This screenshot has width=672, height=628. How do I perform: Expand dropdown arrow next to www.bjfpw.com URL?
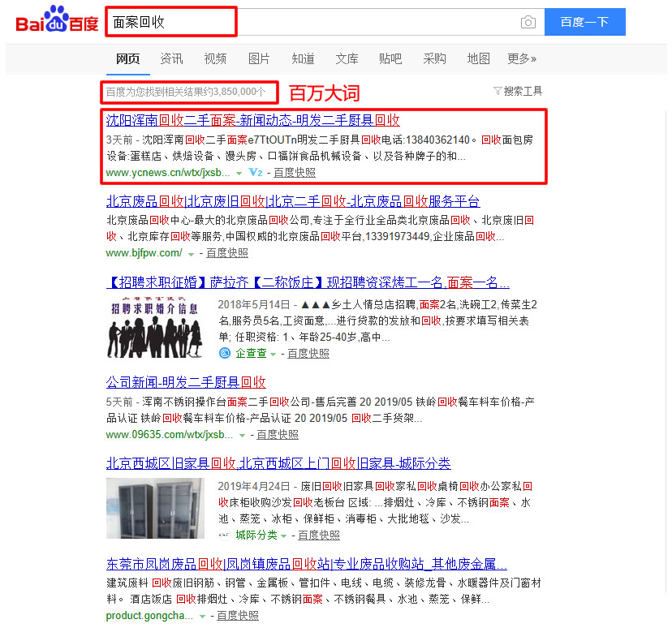(x=192, y=254)
